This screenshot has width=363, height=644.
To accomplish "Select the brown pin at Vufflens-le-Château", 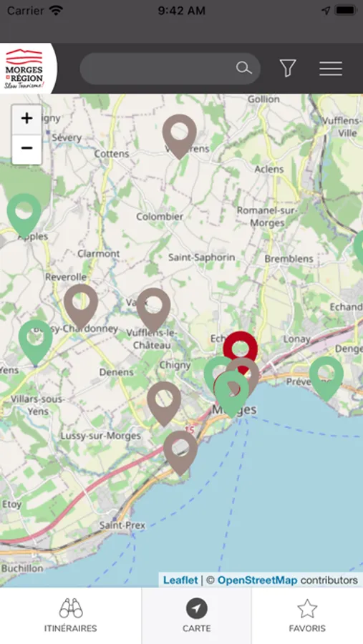I will coord(154,310).
